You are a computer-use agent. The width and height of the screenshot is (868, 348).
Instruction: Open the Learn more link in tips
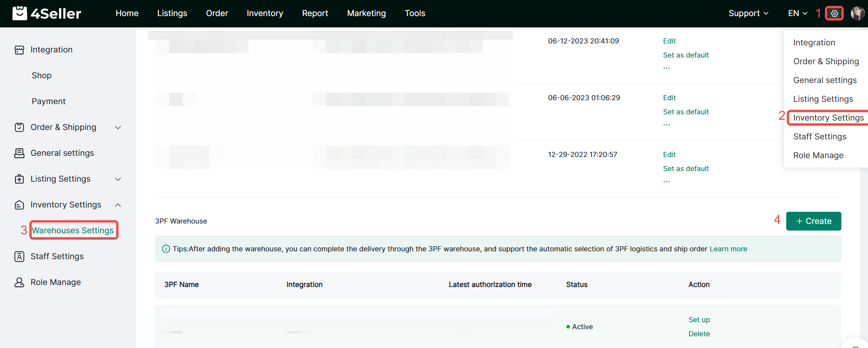coord(728,249)
